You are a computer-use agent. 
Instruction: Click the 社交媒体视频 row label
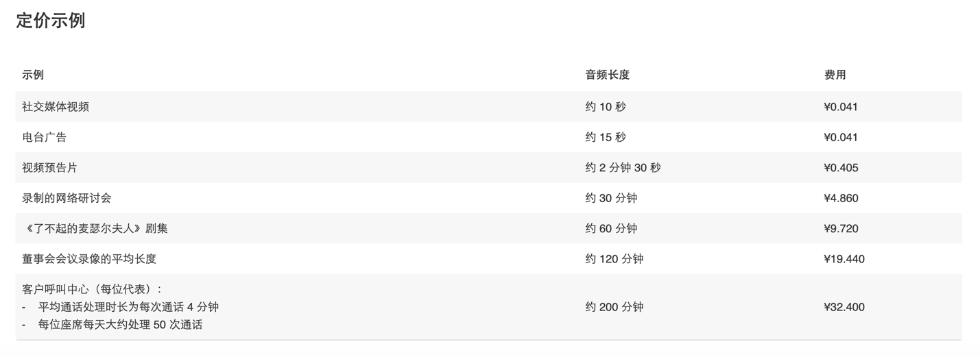pyautogui.click(x=56, y=106)
